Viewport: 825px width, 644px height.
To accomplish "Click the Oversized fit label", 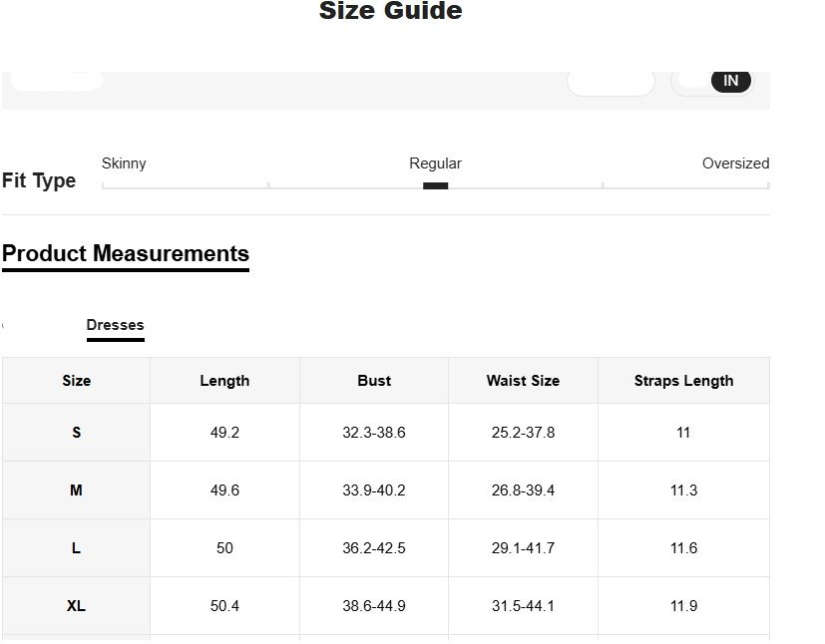I will click(735, 163).
